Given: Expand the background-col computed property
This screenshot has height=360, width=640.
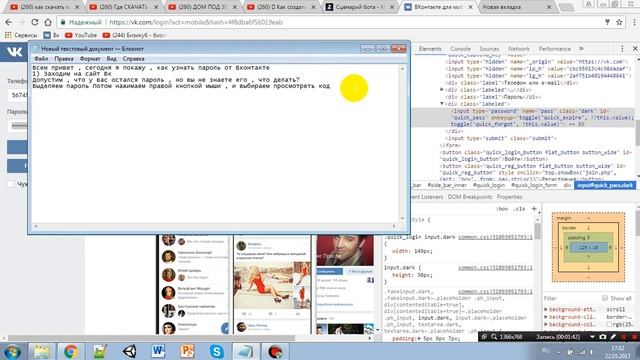Looking at the screenshot, I should pos(546,324).
